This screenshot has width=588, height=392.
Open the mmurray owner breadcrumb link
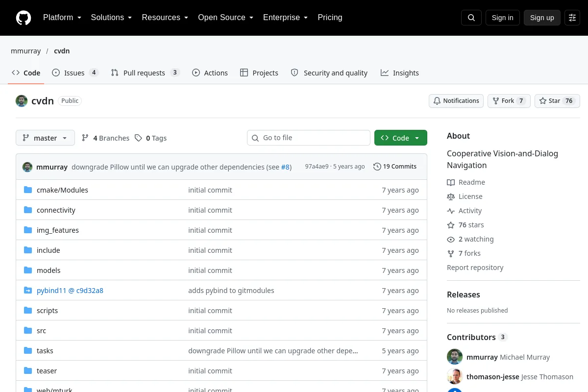(26, 51)
